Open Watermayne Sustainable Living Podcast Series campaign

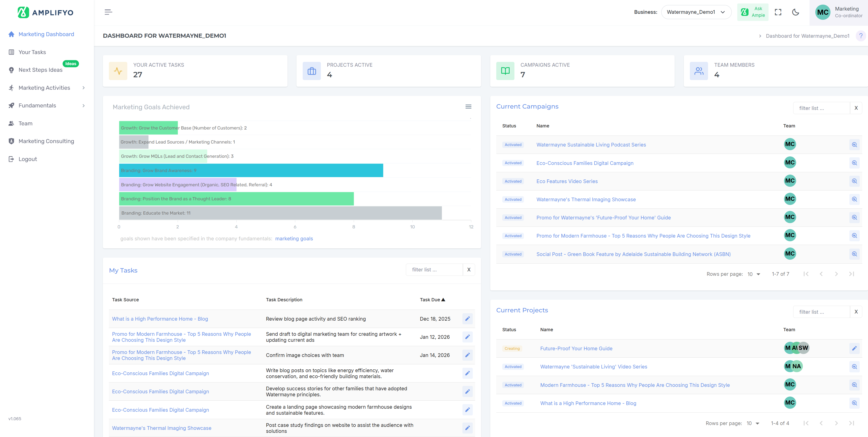tap(591, 145)
